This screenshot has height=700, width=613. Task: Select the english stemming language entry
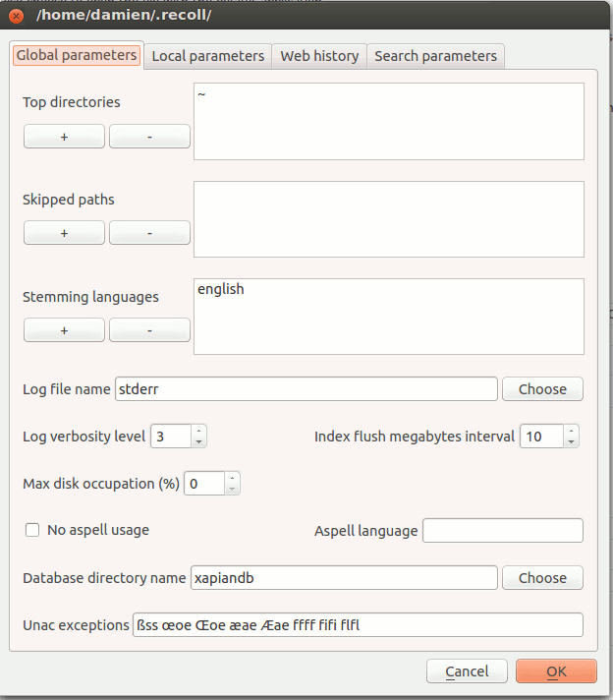click(221, 289)
